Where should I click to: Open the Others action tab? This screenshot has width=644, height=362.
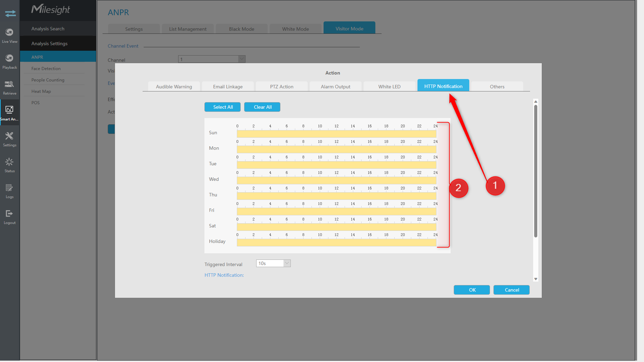(x=497, y=86)
